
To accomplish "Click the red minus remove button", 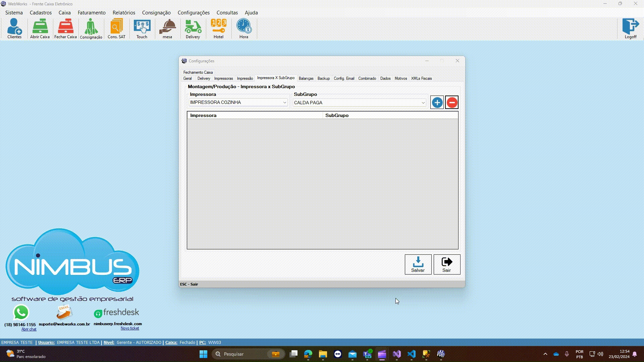I will point(452,103).
